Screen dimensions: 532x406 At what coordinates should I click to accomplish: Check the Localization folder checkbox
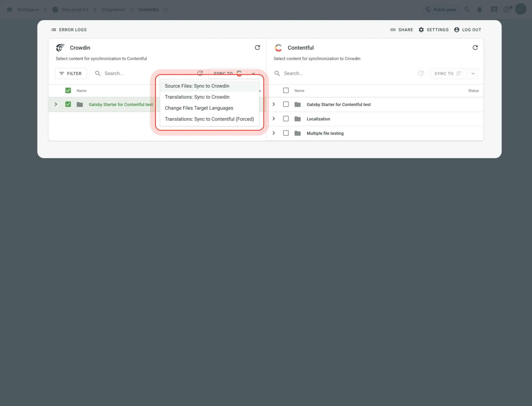pos(286,119)
